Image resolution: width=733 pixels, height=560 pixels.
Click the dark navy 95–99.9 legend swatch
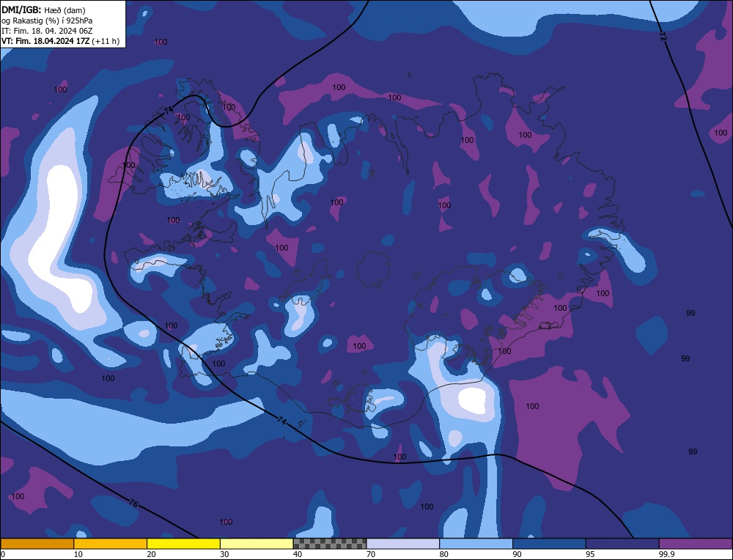tap(622, 544)
